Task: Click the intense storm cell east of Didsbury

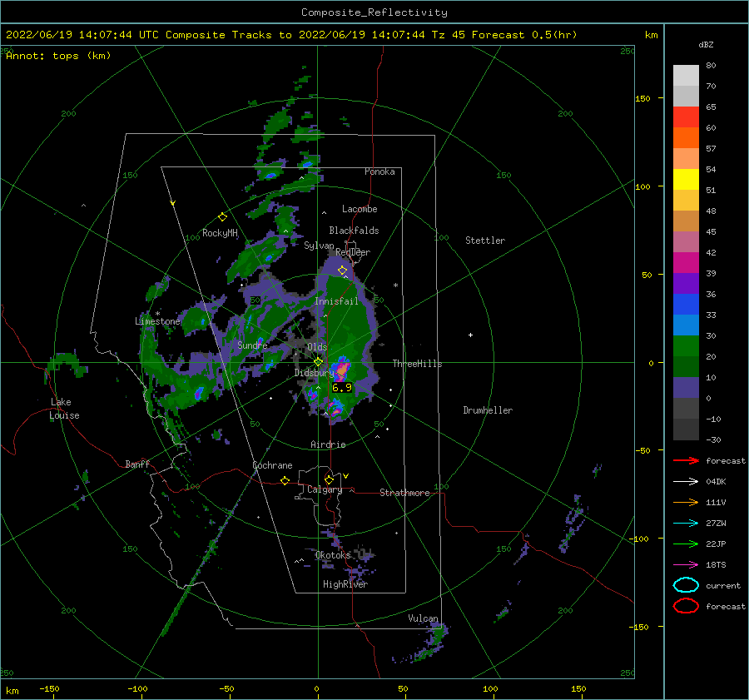Action: [343, 369]
